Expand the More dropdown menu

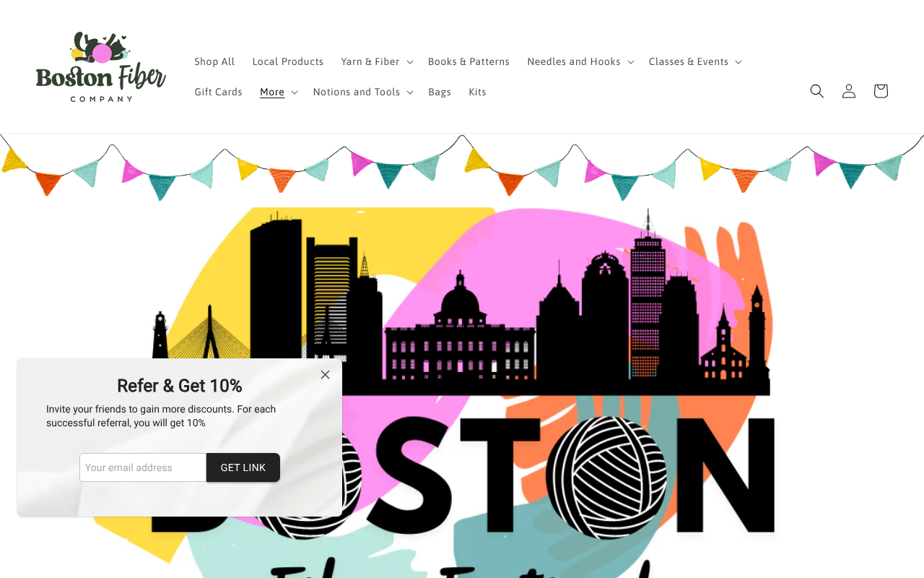pyautogui.click(x=279, y=92)
